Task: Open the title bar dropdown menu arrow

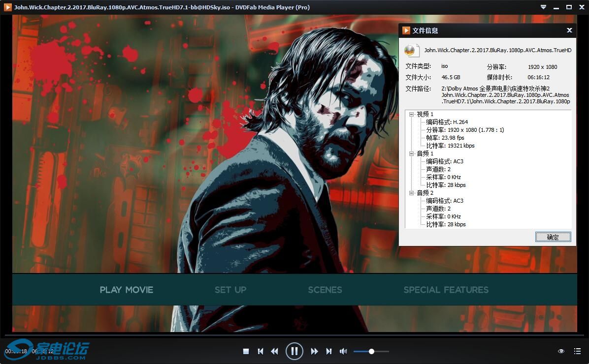Action: pos(543,7)
